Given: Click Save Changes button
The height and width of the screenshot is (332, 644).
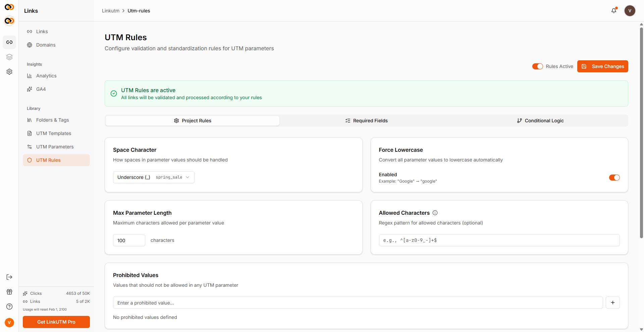Looking at the screenshot, I should (x=603, y=66).
